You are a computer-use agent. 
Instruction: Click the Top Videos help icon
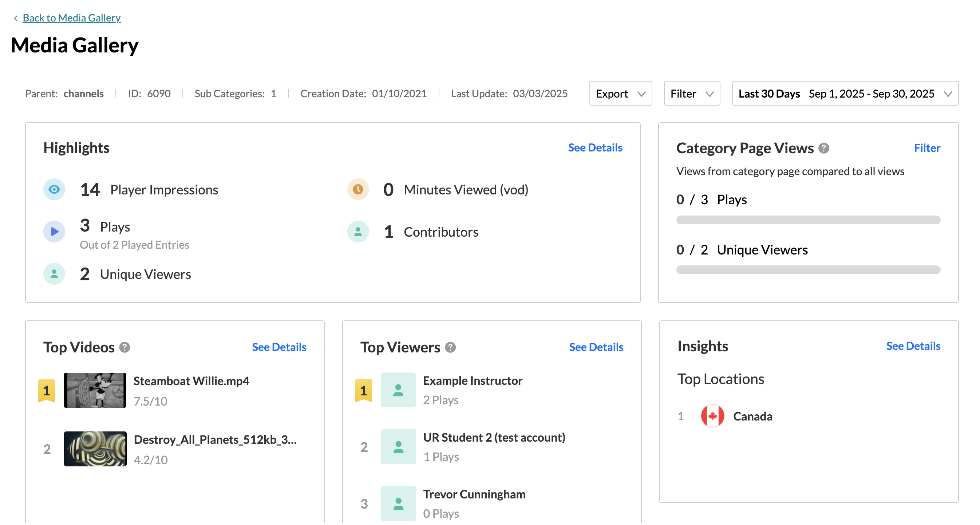pos(125,347)
